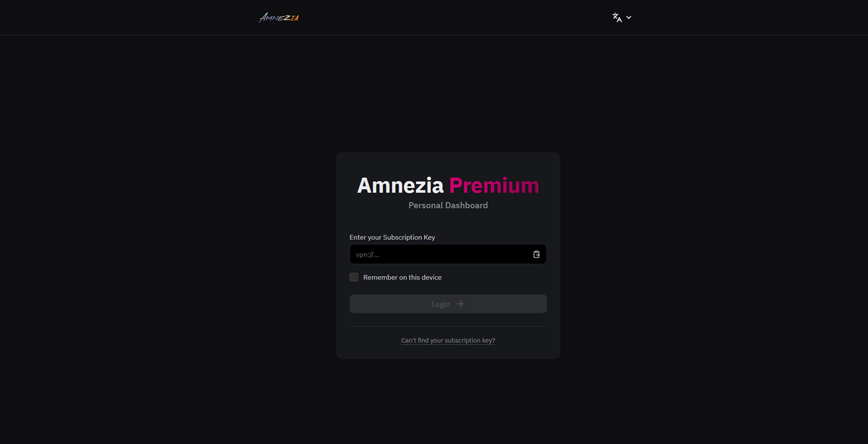Click the "Personal Dashboard" subtitle
Image resolution: width=868 pixels, height=444 pixels.
[x=448, y=206]
